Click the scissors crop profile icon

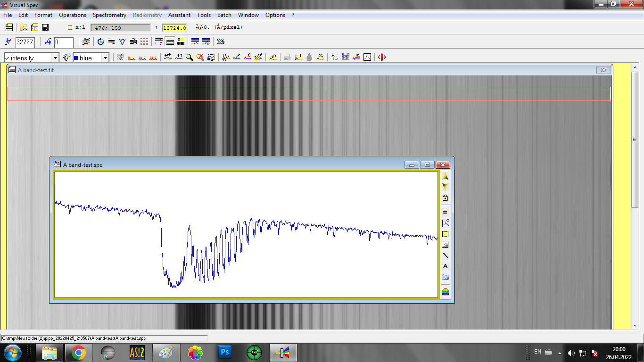tap(225, 57)
